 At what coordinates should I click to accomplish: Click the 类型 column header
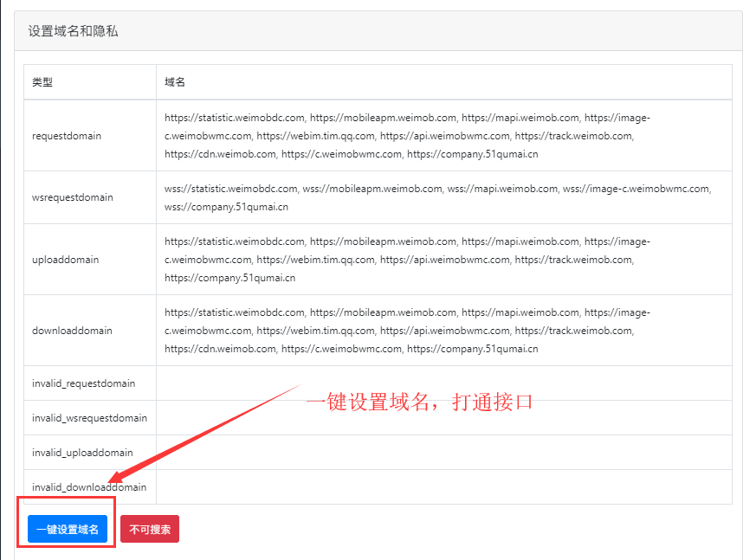click(x=42, y=82)
